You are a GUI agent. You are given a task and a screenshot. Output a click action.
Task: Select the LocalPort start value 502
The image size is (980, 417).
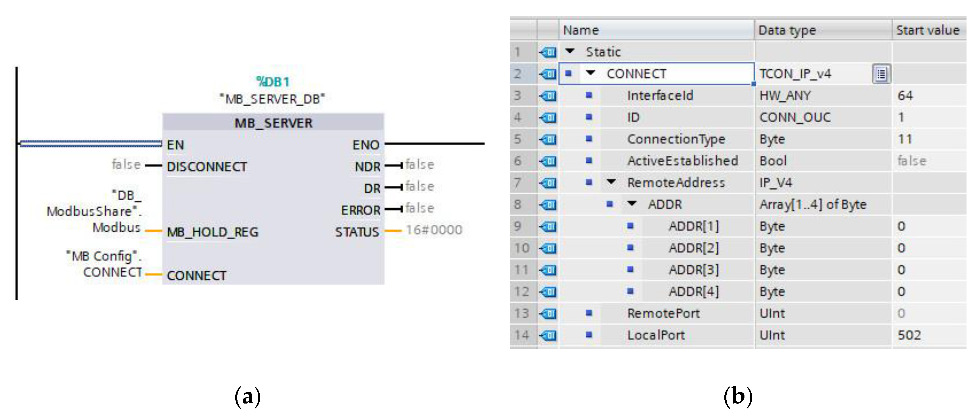(909, 335)
